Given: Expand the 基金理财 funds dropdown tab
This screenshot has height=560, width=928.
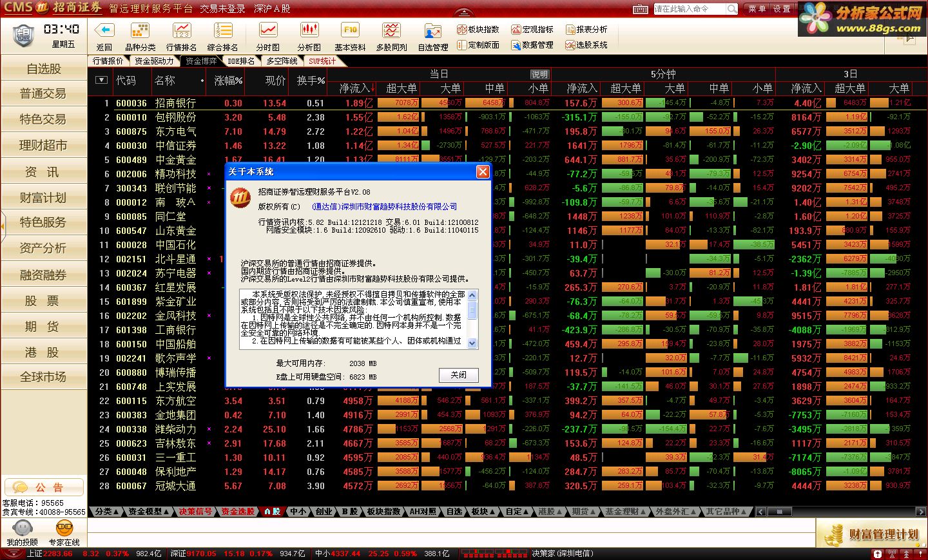Looking at the screenshot, I should (626, 512).
